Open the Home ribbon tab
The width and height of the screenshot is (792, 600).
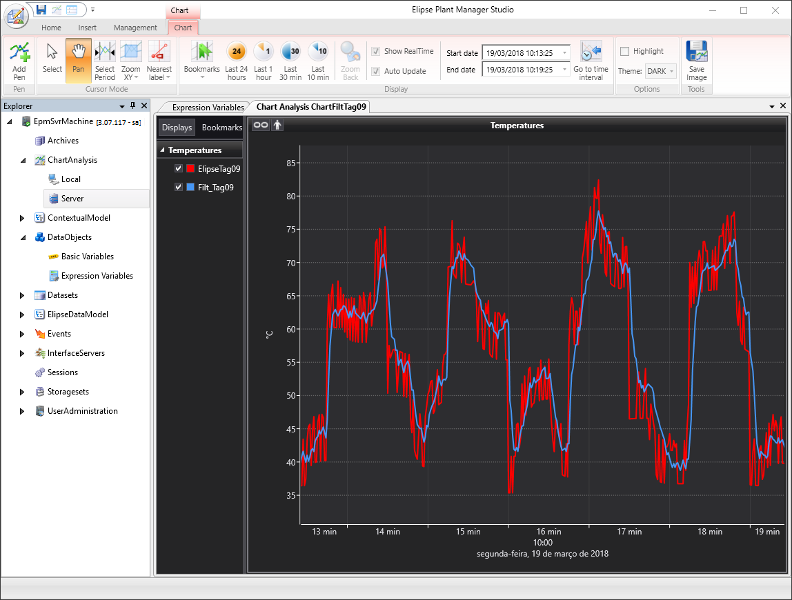[x=51, y=28]
